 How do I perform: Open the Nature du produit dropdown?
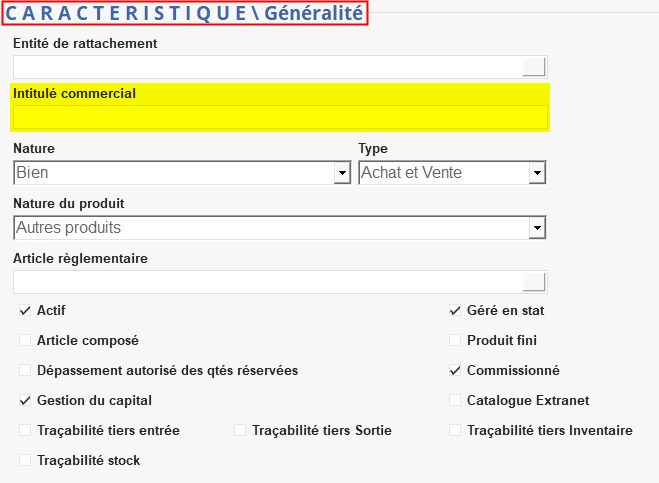point(537,228)
